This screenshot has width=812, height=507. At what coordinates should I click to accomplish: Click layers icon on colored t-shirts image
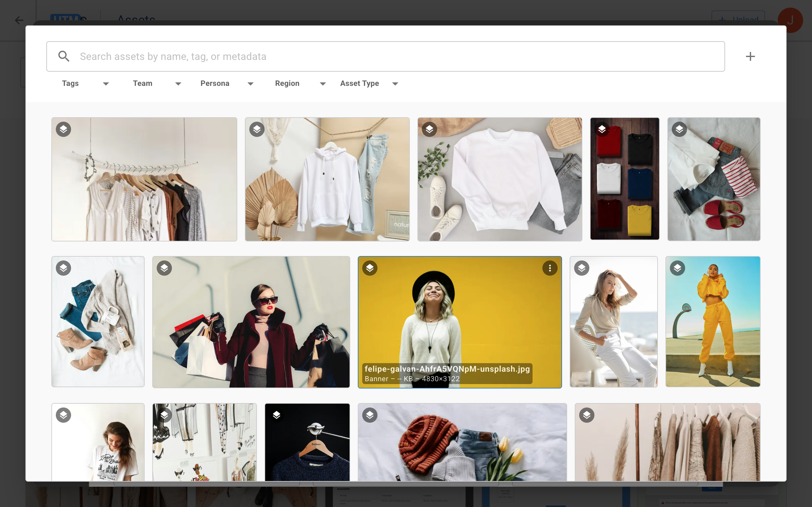coord(602,129)
